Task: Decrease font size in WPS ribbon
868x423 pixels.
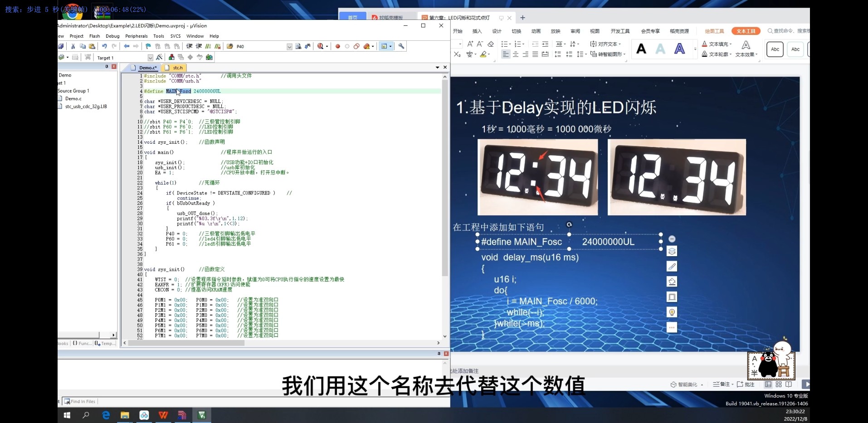Action: coord(480,44)
